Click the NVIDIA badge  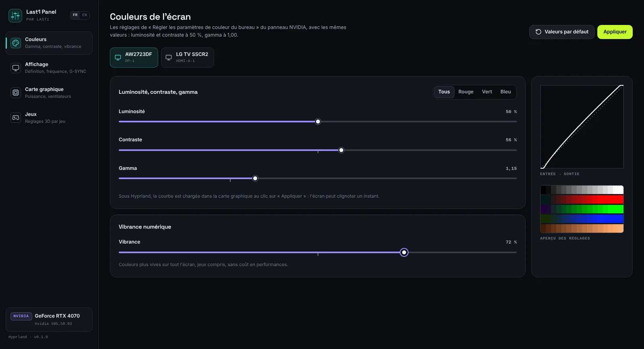point(21,316)
